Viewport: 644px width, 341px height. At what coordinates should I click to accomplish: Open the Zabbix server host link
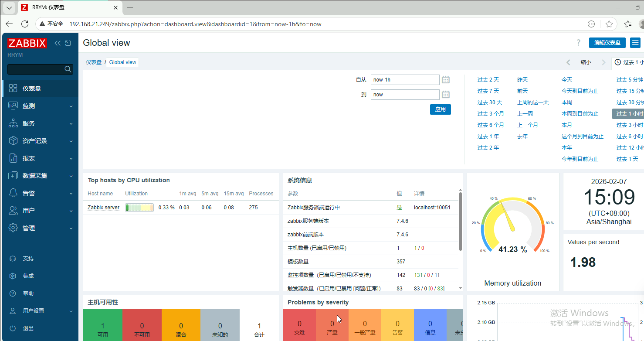click(x=103, y=208)
